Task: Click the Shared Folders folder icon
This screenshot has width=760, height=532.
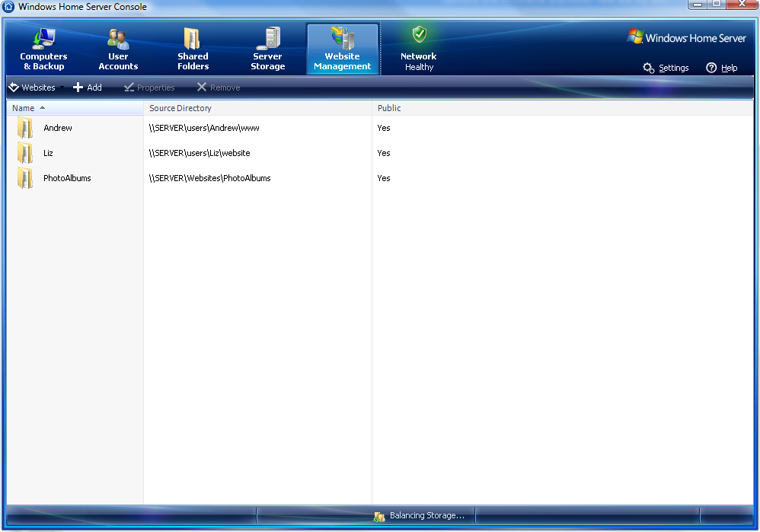Action: (x=192, y=38)
